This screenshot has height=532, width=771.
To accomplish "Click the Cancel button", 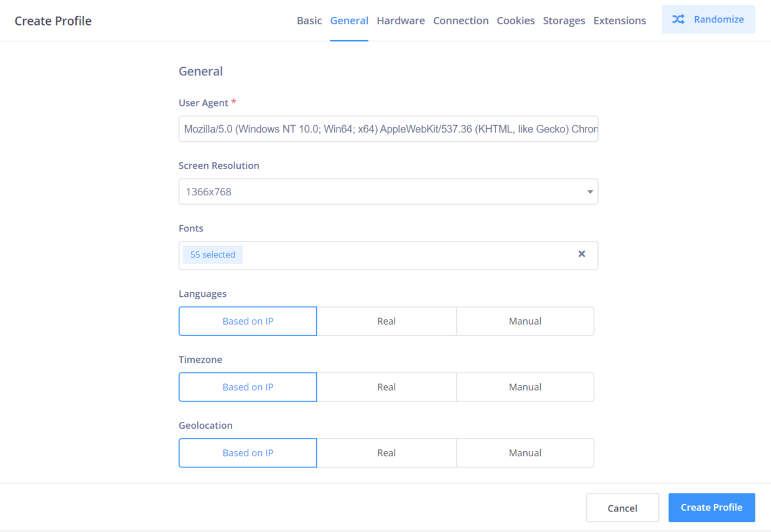I will (x=622, y=508).
